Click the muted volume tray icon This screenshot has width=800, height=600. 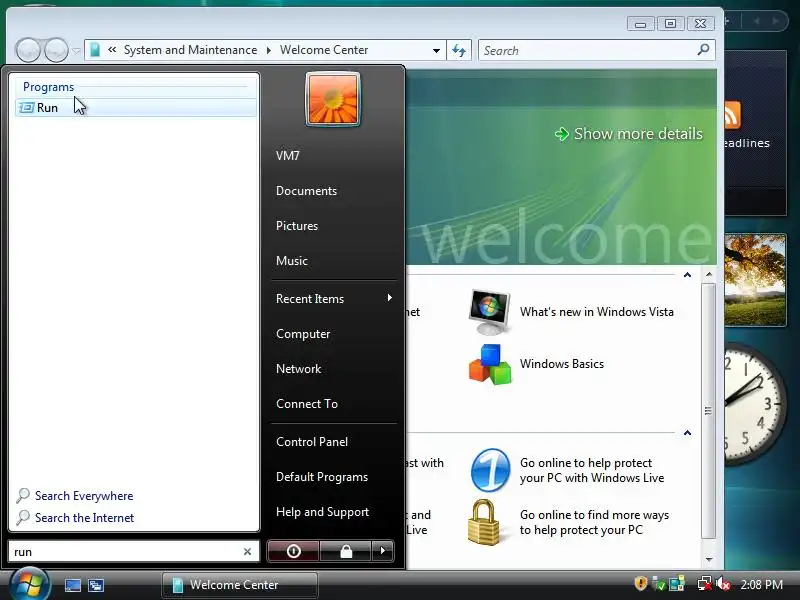click(x=722, y=584)
